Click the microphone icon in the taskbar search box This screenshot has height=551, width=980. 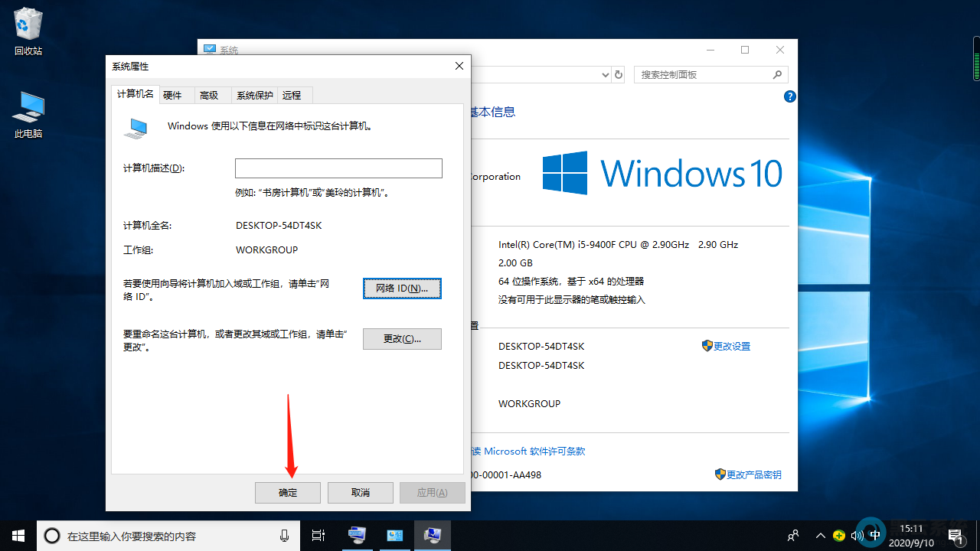[284, 535]
